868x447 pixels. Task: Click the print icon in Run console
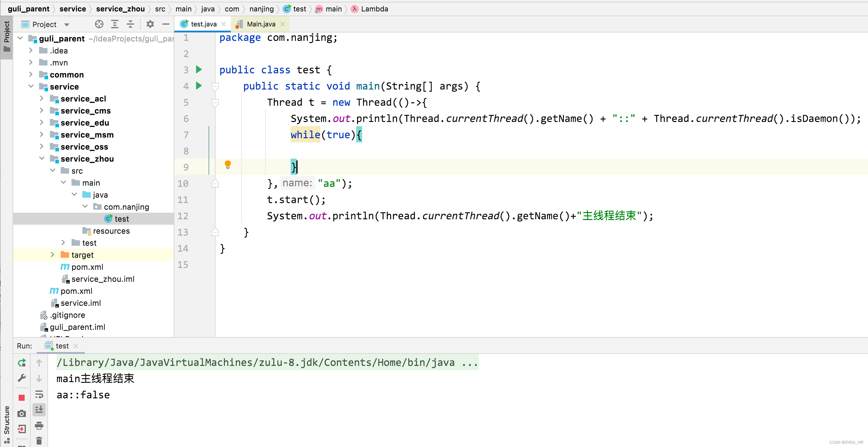(39, 426)
